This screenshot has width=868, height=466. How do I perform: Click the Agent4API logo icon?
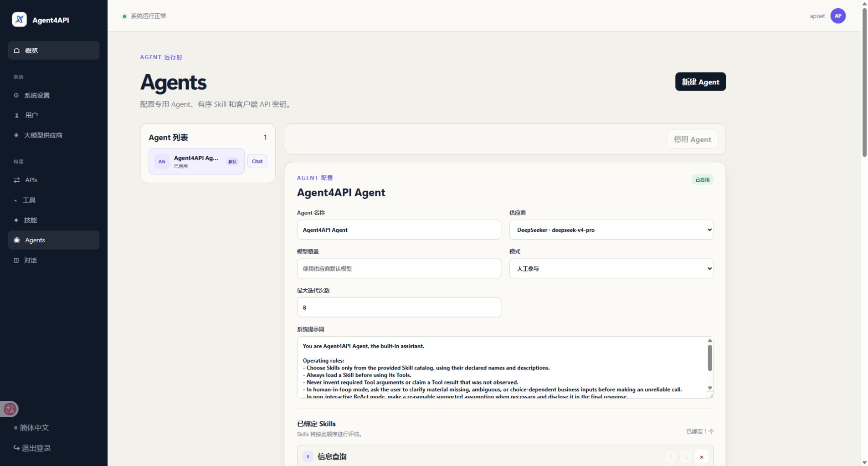pyautogui.click(x=19, y=20)
